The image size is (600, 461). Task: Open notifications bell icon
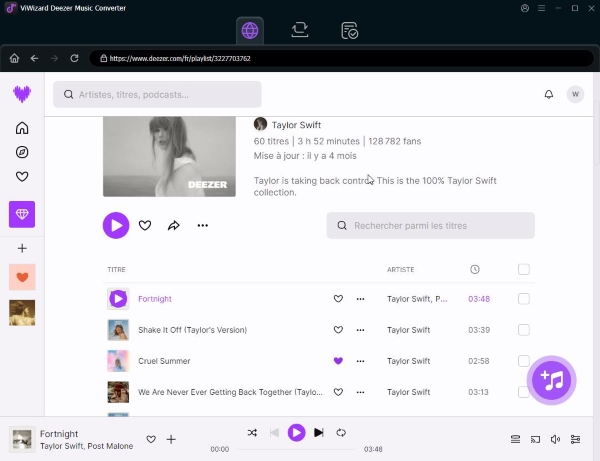point(549,94)
